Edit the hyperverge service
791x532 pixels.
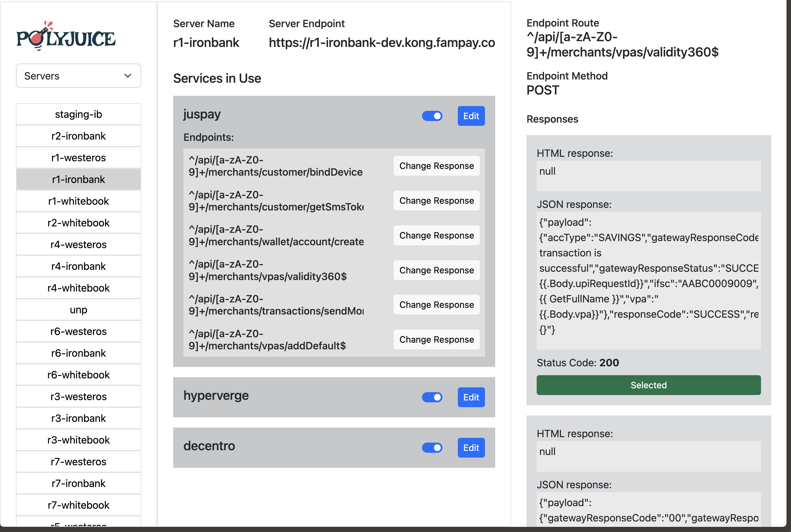471,397
